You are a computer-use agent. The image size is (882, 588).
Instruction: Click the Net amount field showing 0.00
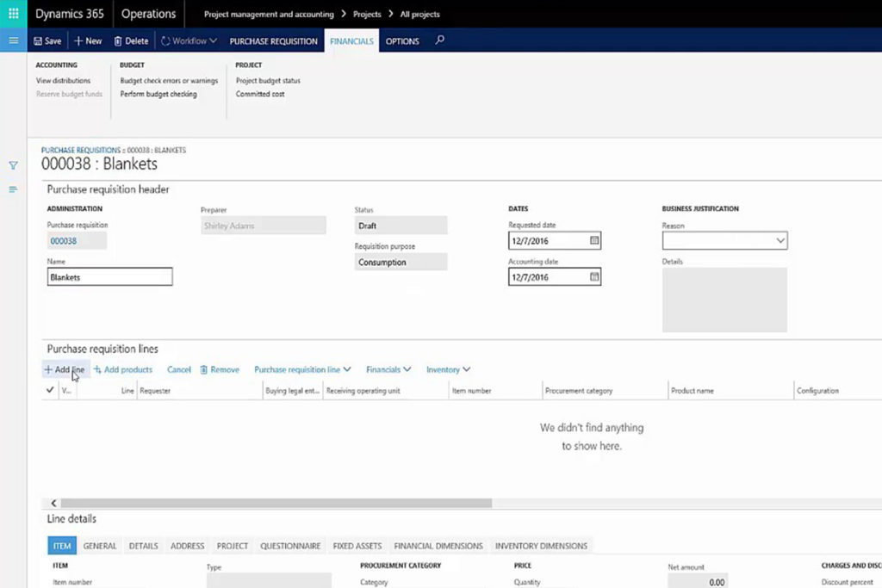[699, 581]
